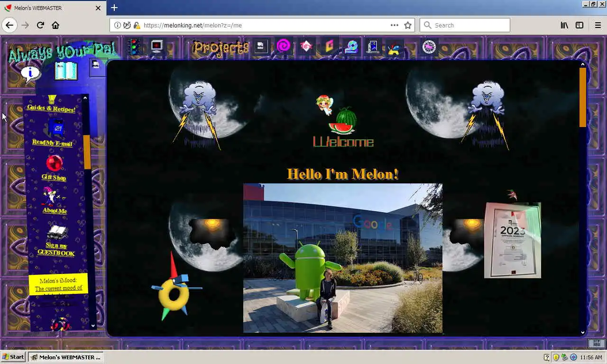Open the Windows Start menu

tap(13, 357)
